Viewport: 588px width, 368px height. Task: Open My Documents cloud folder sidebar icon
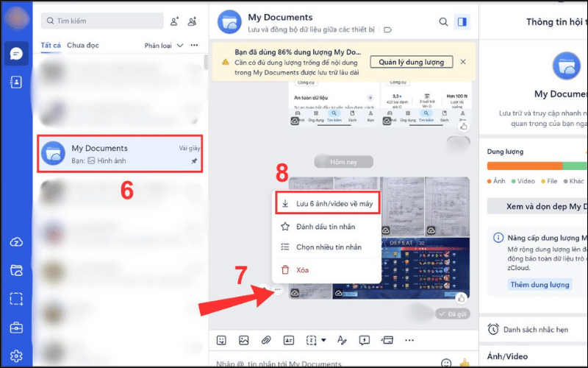16,270
